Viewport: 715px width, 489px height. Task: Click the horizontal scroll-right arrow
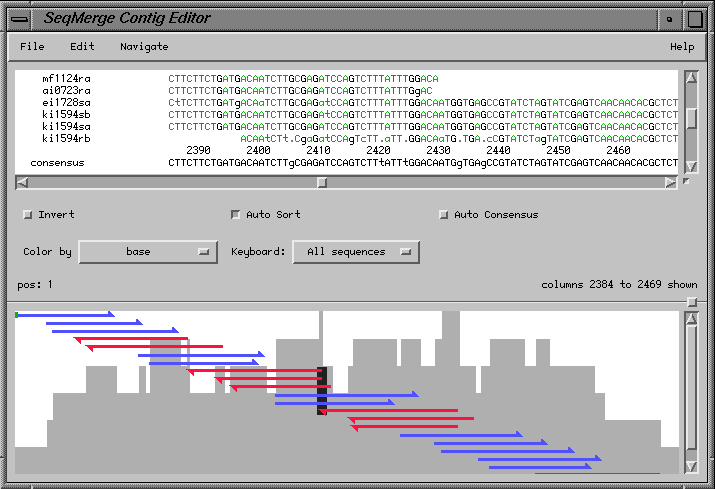(x=670, y=182)
